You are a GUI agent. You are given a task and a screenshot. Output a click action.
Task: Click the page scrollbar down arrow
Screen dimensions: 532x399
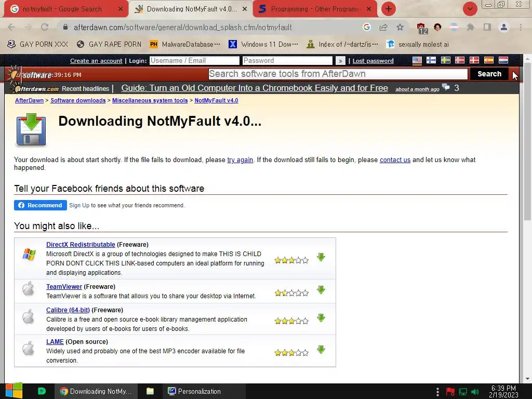click(527, 379)
